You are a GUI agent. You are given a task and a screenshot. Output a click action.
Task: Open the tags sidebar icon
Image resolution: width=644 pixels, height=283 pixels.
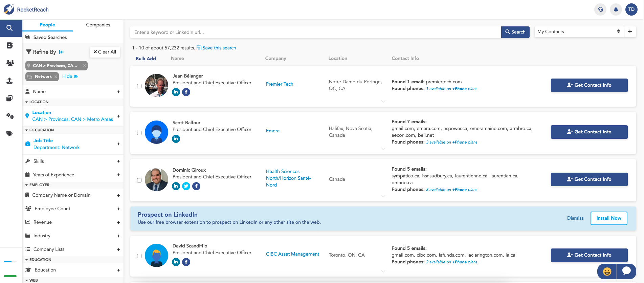[9, 133]
